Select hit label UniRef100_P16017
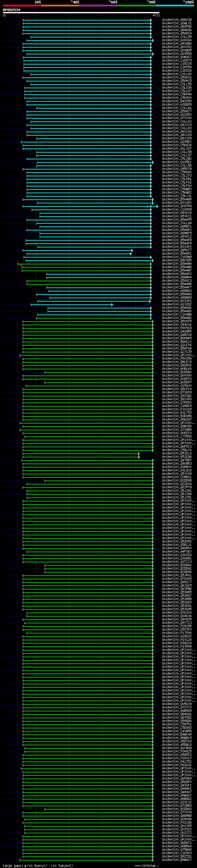Viewport: 197px width, 868px height. pos(177,758)
